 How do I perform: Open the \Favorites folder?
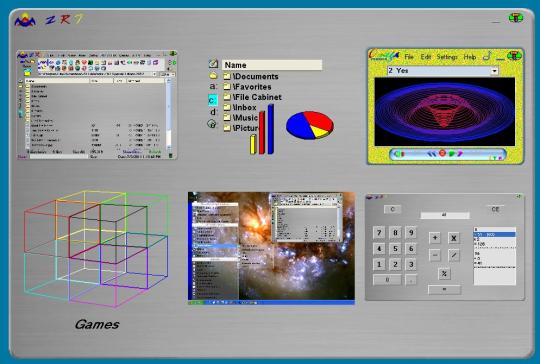(x=247, y=87)
